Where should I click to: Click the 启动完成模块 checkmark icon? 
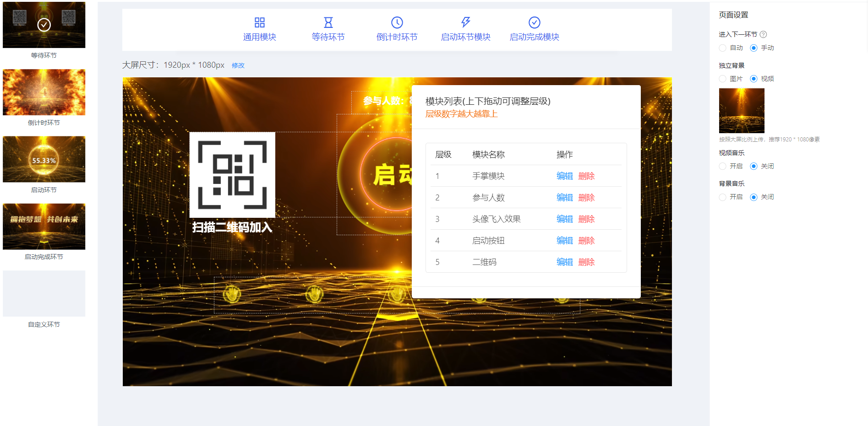(534, 22)
